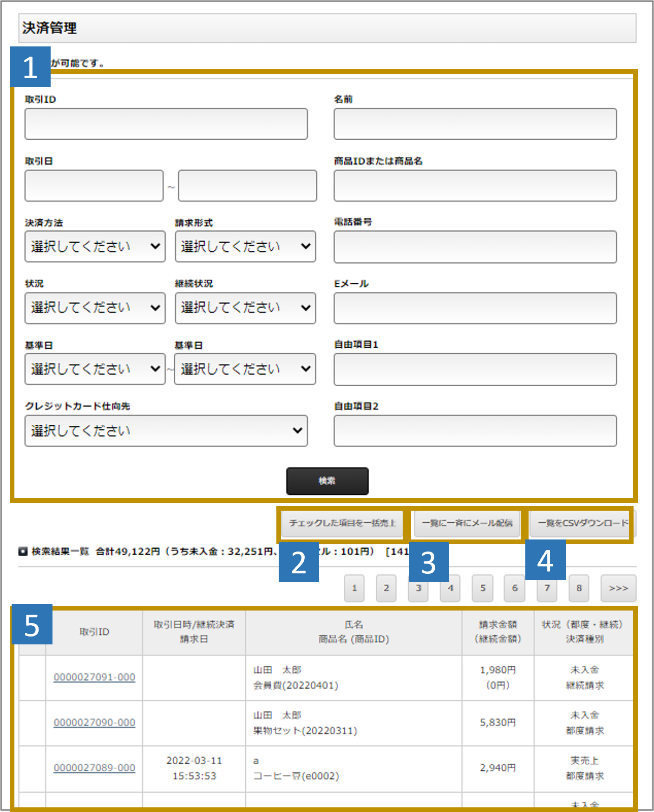Click the 取引ID input field
The image size is (654, 812).
(166, 124)
